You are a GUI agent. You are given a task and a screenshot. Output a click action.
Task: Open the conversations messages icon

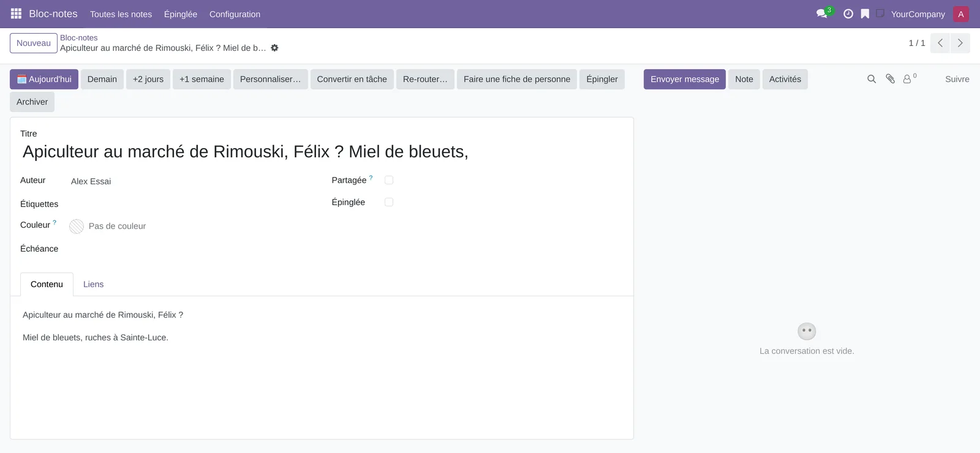(x=822, y=13)
